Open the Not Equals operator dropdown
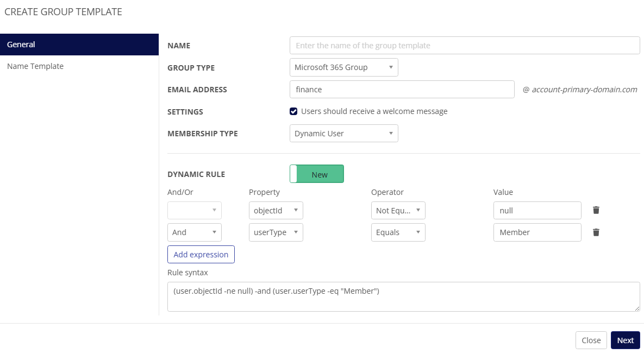 click(398, 210)
